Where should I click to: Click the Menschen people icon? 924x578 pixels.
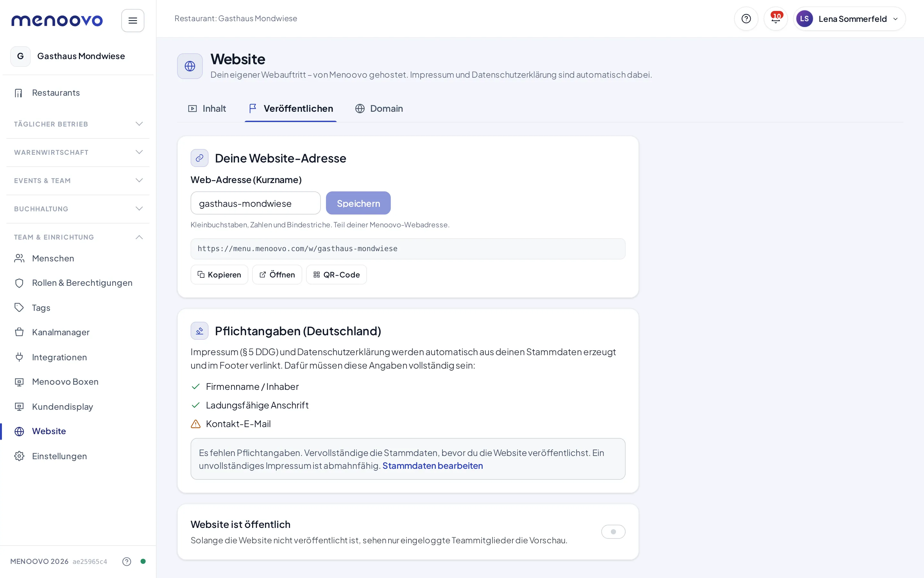pyautogui.click(x=19, y=258)
